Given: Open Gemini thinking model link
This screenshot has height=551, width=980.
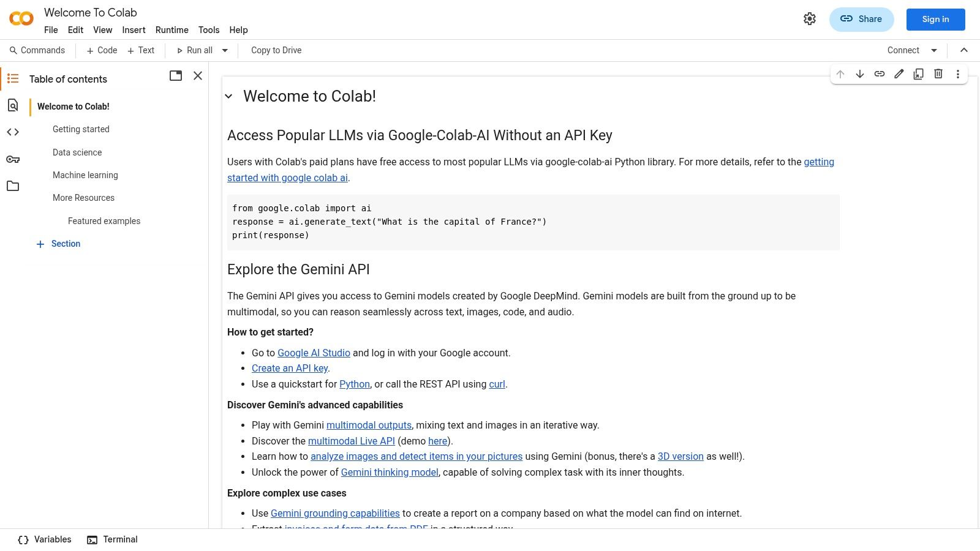Looking at the screenshot, I should tap(390, 472).
